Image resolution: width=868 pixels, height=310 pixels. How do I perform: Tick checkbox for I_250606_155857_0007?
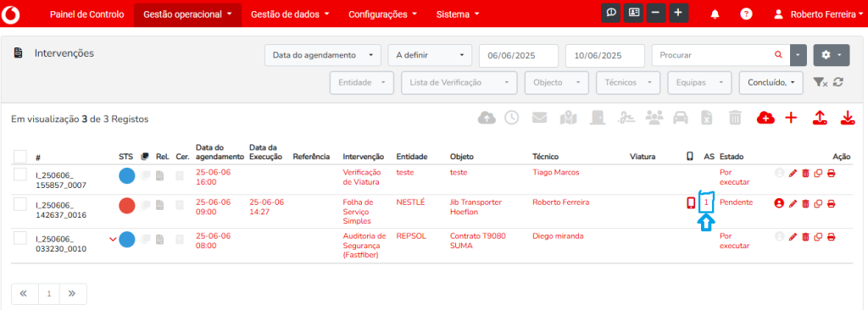point(20,174)
